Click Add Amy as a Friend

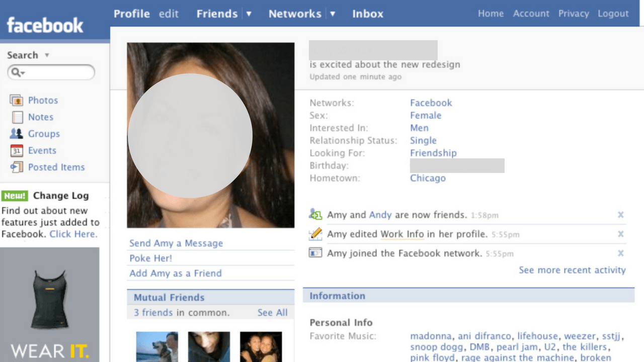176,273
